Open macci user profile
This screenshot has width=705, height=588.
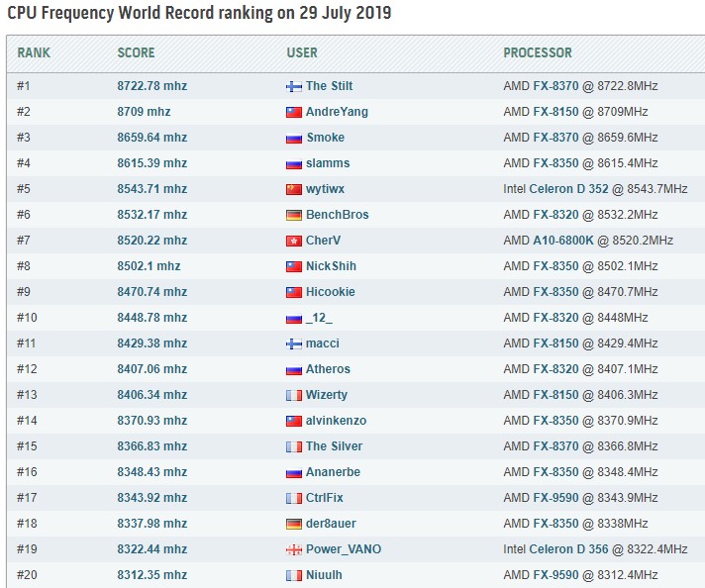(x=323, y=343)
